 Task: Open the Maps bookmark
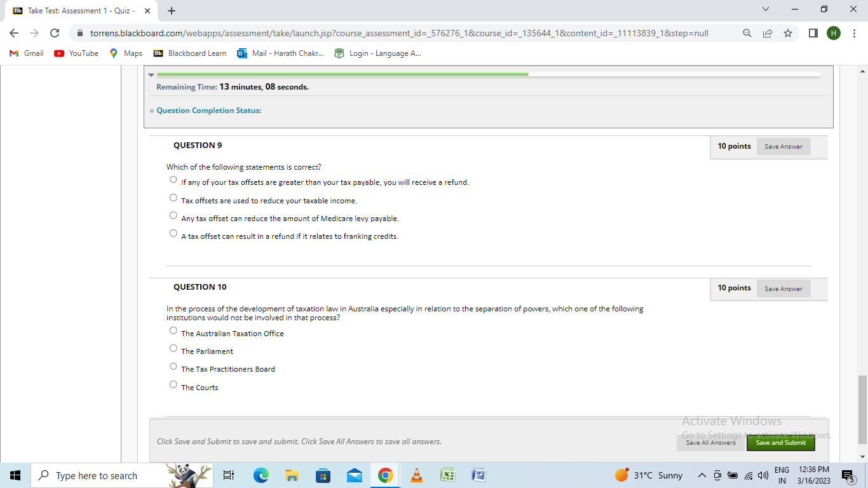click(x=125, y=53)
